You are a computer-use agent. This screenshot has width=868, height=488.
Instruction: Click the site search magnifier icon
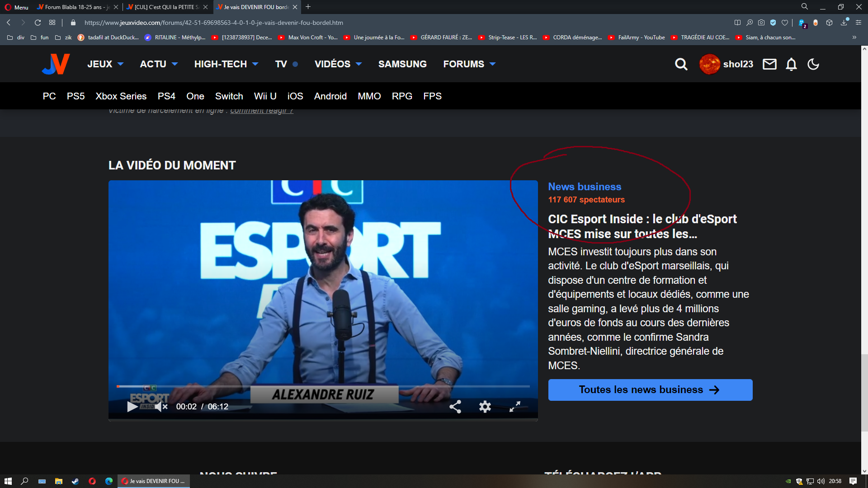click(x=681, y=64)
